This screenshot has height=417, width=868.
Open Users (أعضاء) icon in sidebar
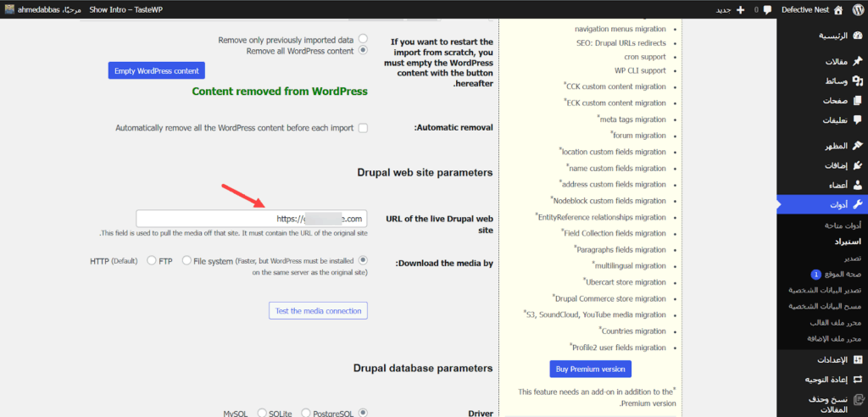857,185
